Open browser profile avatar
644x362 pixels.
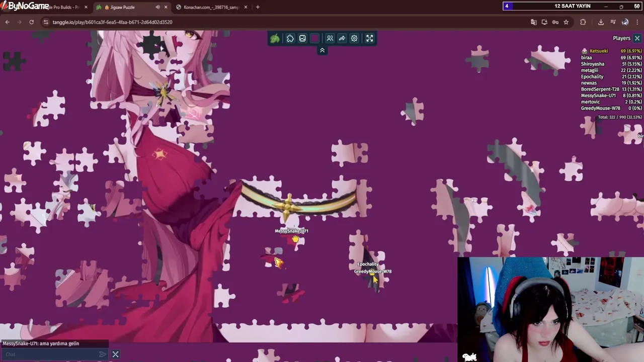(625, 22)
